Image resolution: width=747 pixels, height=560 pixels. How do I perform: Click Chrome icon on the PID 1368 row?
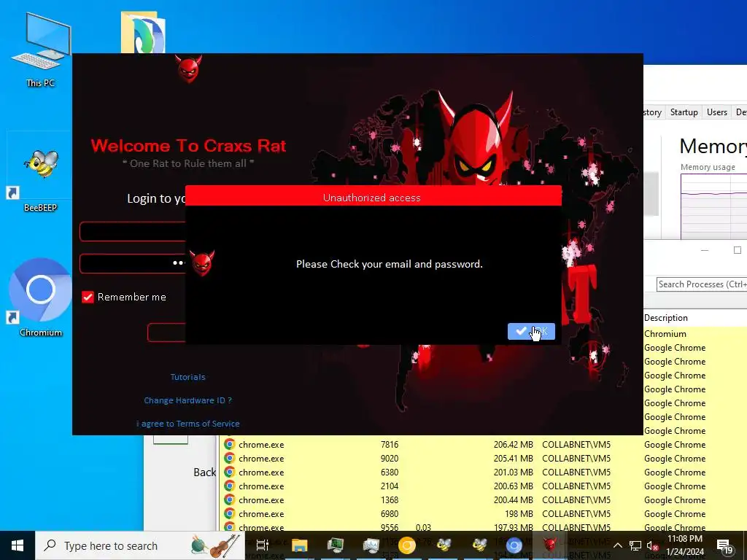(230, 499)
